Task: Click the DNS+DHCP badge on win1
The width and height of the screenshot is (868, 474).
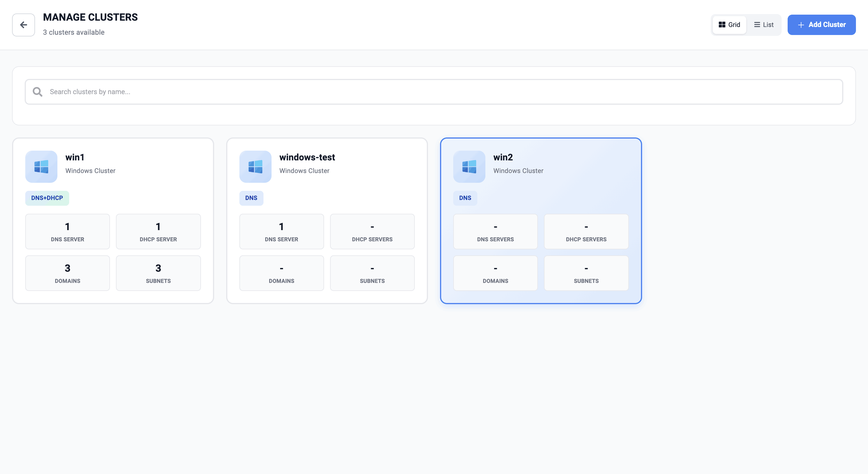Action: pos(47,198)
